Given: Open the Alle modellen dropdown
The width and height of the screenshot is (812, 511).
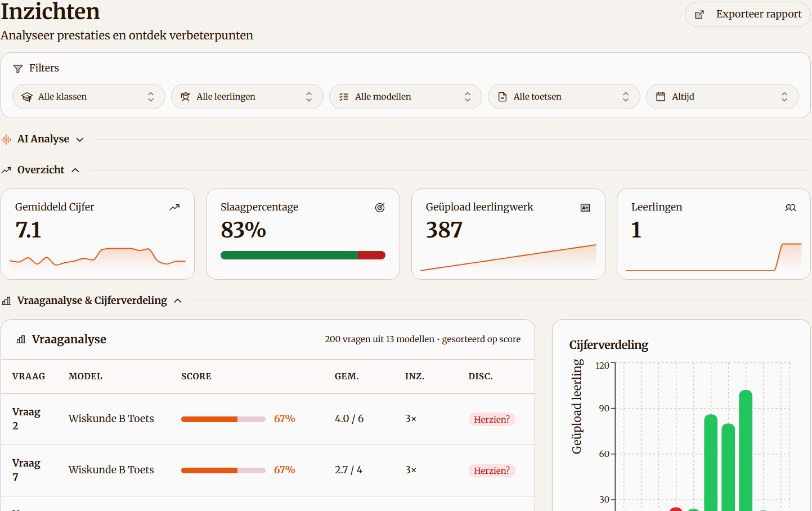Looking at the screenshot, I should point(406,97).
